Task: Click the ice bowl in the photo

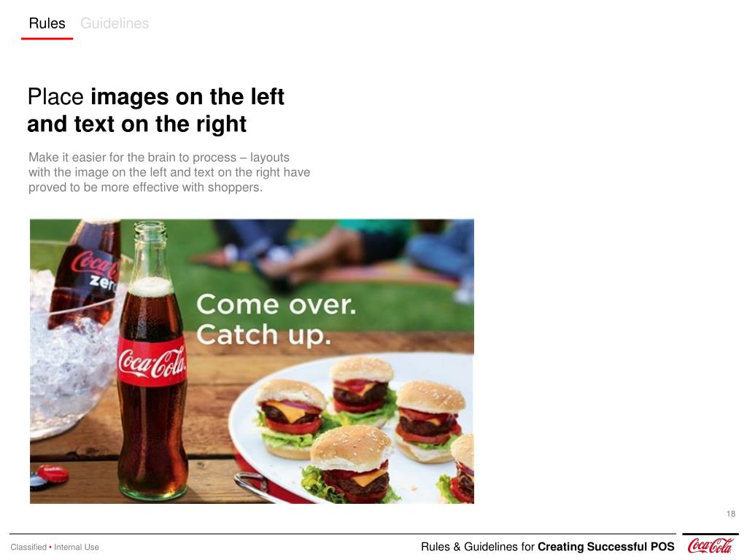Action: [71, 352]
